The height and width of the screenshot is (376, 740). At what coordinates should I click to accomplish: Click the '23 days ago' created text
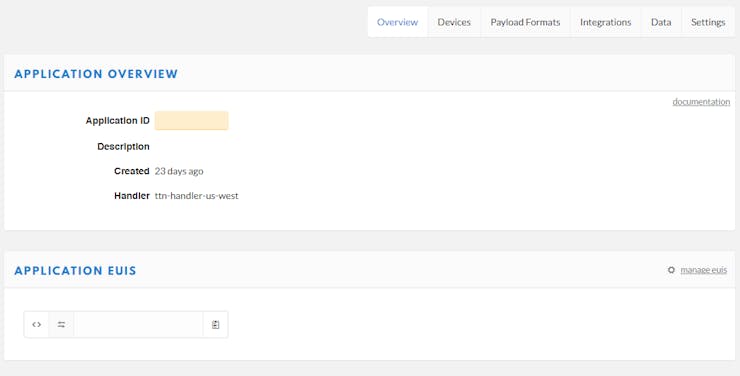179,171
